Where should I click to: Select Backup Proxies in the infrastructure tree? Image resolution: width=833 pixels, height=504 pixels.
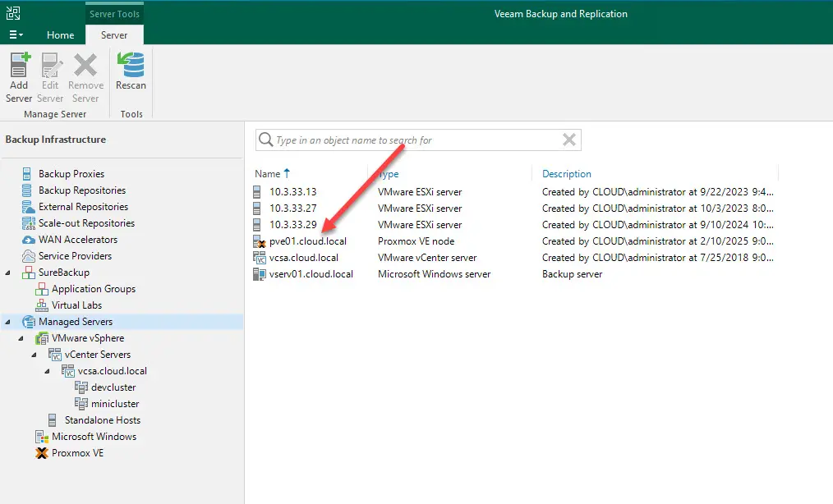[71, 174]
